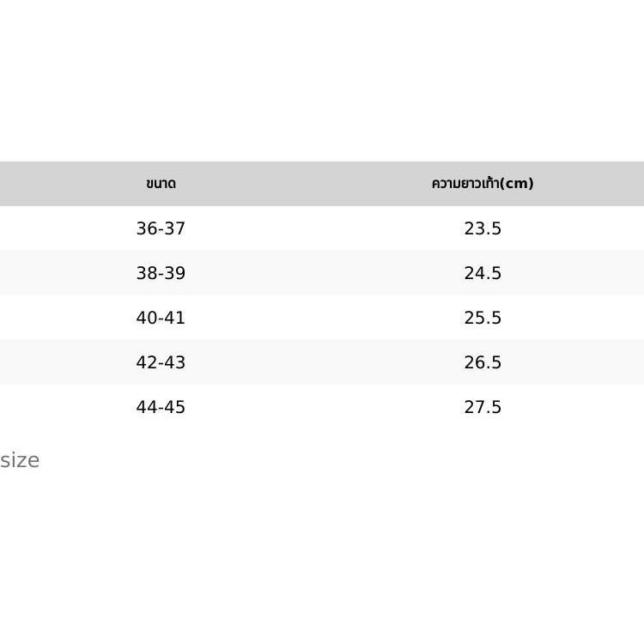Highlight the shaded row between 38-39 and 24.5
The height and width of the screenshot is (644, 644).
322,273
